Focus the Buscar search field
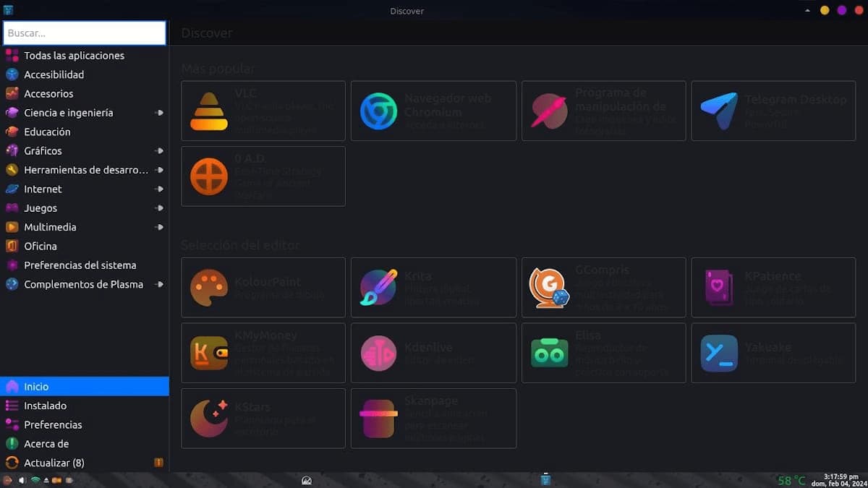The width and height of the screenshot is (868, 488). (85, 33)
